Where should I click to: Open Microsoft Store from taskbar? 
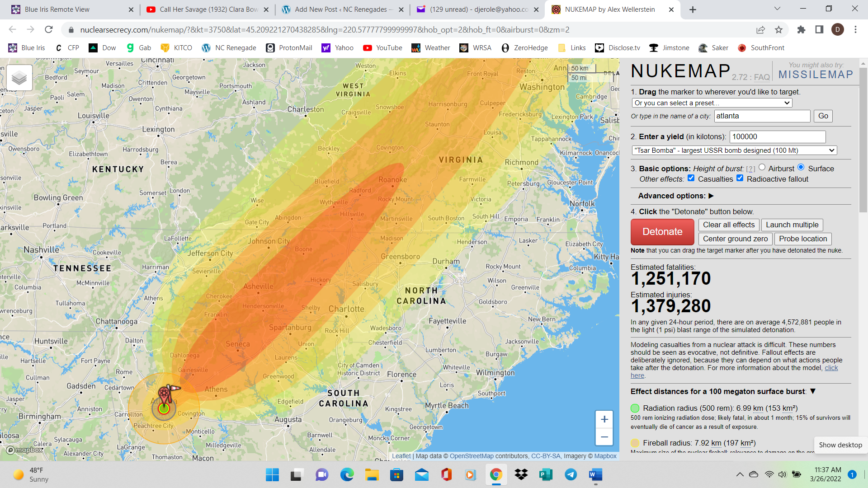tap(396, 474)
